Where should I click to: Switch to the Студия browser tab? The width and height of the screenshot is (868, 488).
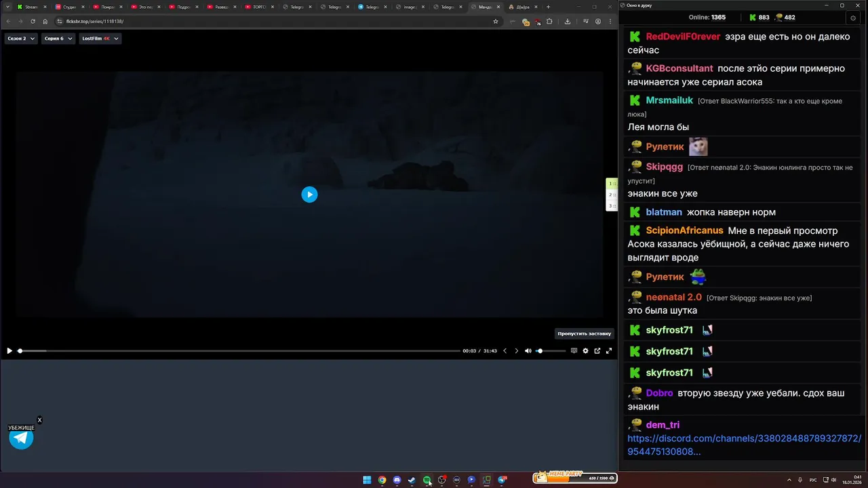tap(68, 7)
